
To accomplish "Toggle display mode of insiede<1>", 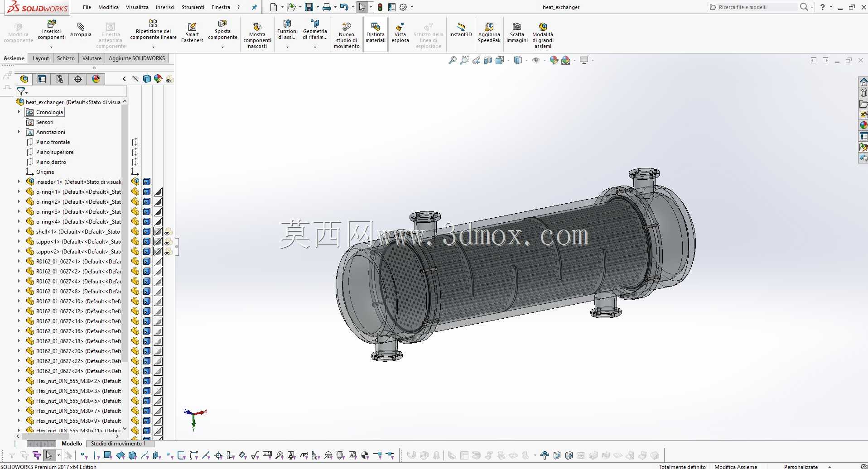I will [146, 182].
